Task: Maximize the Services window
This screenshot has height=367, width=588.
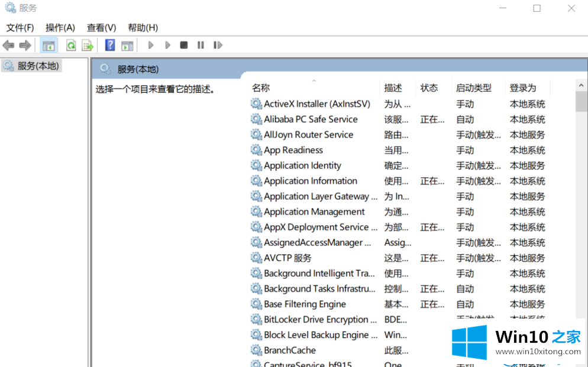Action: pyautogui.click(x=537, y=8)
